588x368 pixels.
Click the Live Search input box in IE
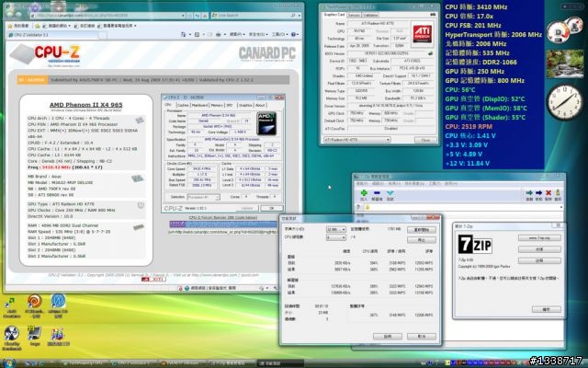click(x=251, y=16)
